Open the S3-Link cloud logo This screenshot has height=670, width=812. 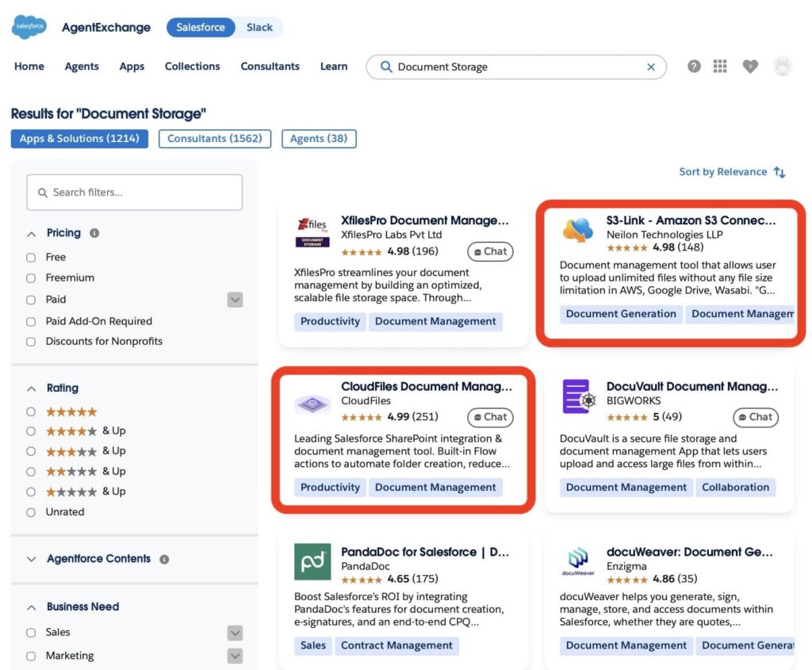click(x=577, y=230)
